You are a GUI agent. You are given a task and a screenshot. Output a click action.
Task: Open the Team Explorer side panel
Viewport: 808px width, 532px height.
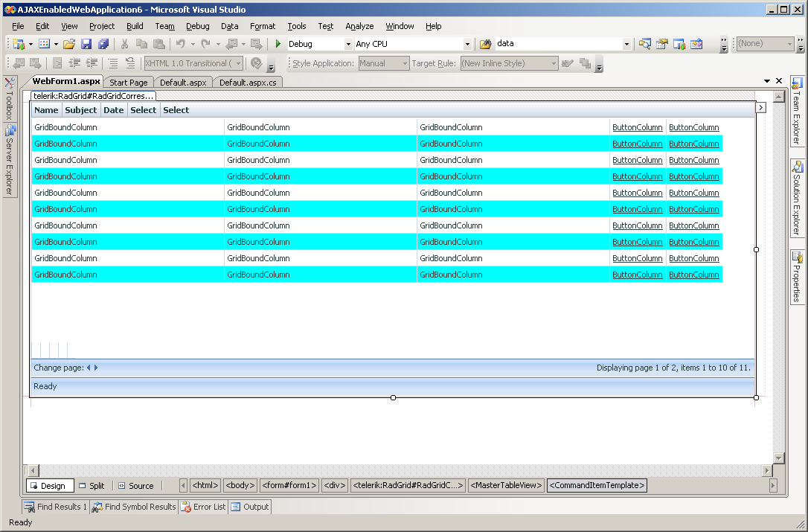(797, 112)
